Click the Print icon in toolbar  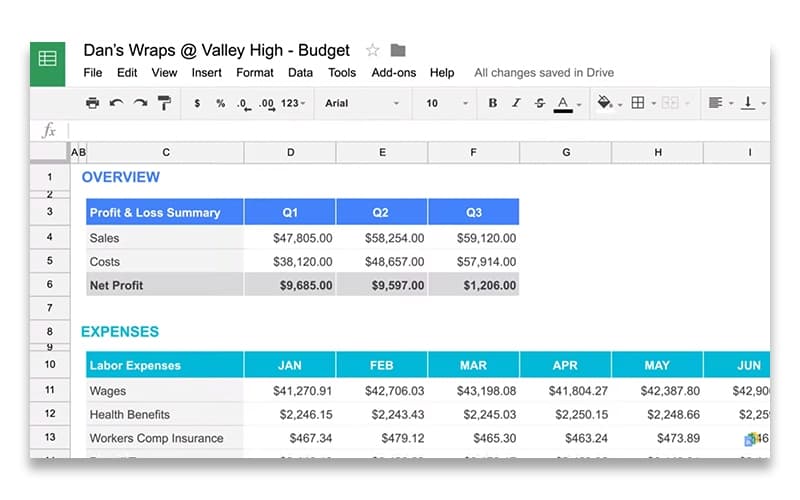click(92, 103)
